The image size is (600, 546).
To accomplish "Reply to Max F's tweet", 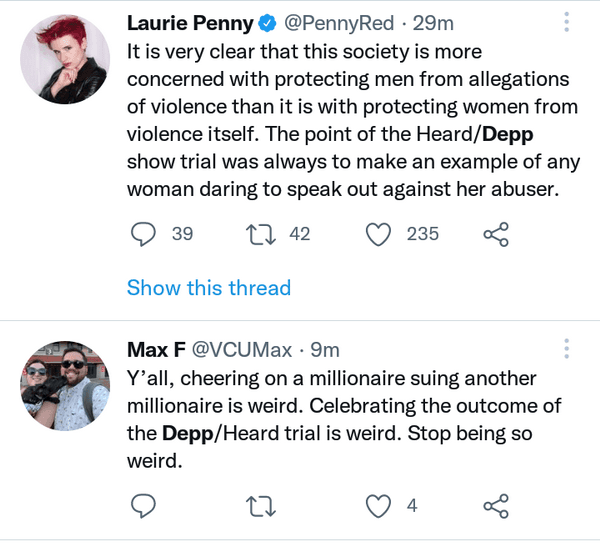I will [145, 506].
